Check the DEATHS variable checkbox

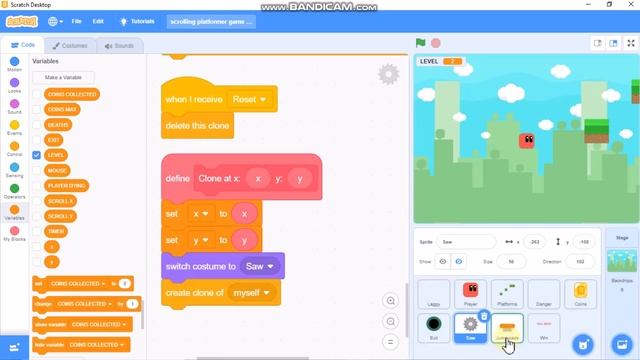[x=37, y=124]
